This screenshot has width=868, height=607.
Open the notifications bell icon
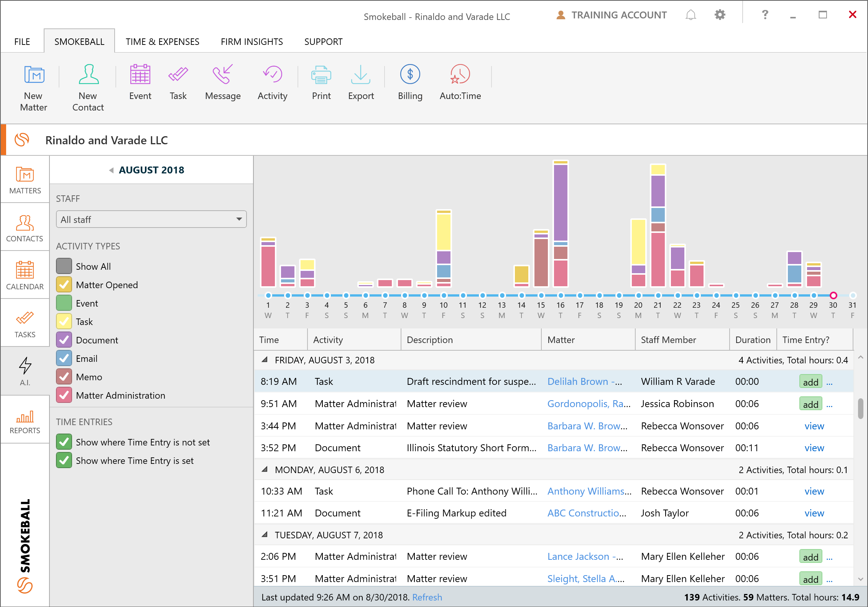point(690,15)
